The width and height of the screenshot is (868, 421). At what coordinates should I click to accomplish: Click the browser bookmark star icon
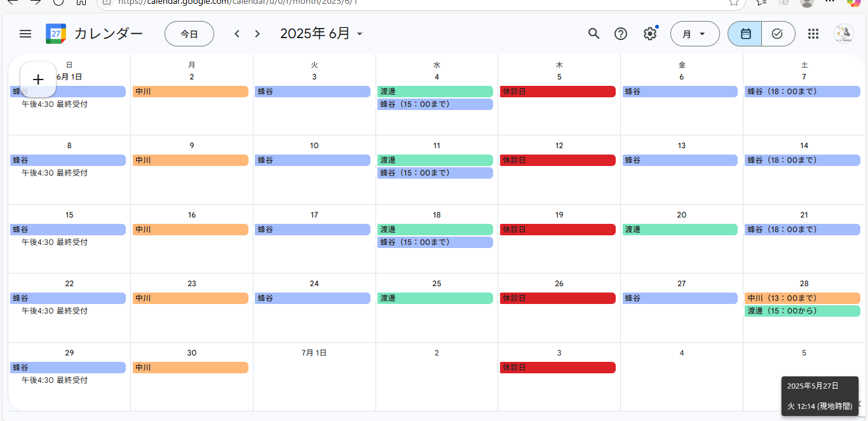click(734, 2)
